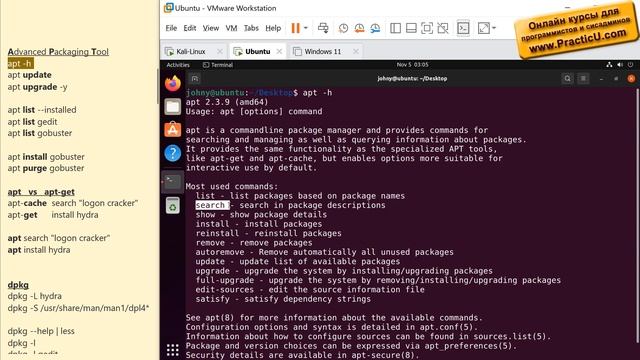Open a new terminal tab with the header button
This screenshot has width=640, height=360.
[x=195, y=78]
